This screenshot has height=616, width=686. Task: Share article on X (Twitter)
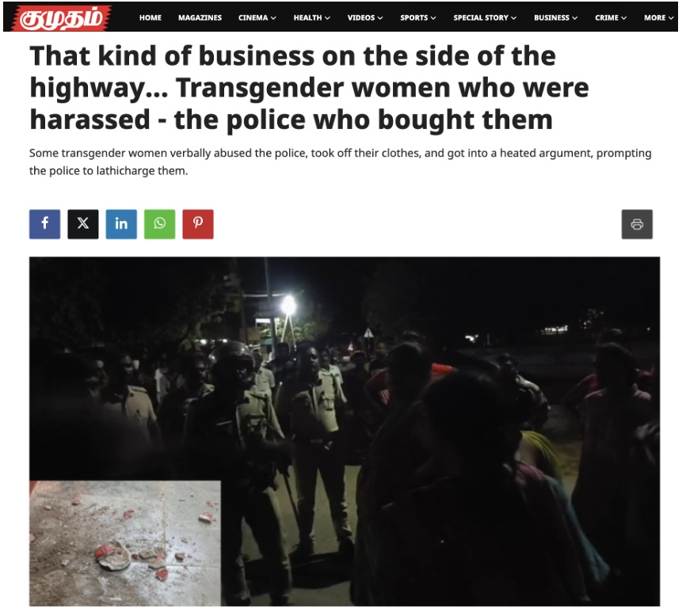coord(83,224)
